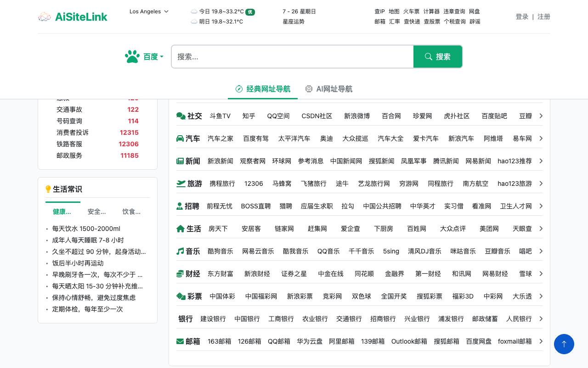Image resolution: width=588 pixels, height=368 pixels.
Task: Open the 知乎 link
Action: (249, 116)
